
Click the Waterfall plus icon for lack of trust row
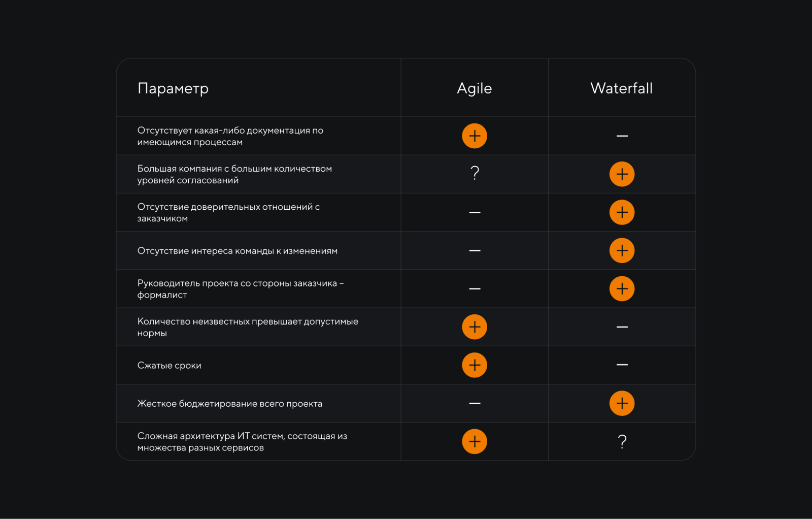622,212
